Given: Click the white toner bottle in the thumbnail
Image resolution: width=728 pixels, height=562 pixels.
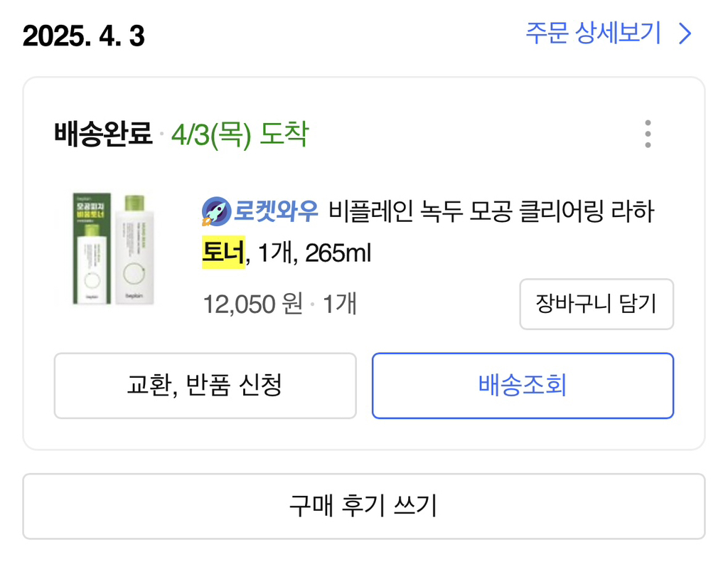Looking at the screenshot, I should 134,249.
